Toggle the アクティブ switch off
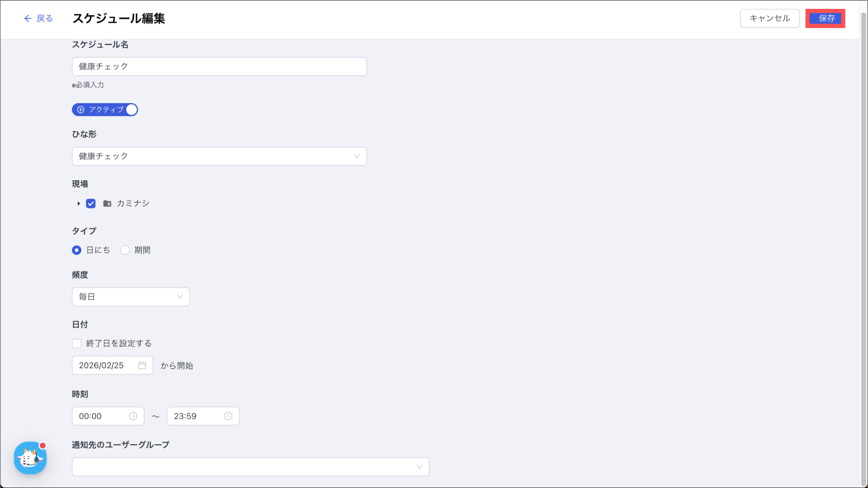This screenshot has height=488, width=868. coord(131,110)
